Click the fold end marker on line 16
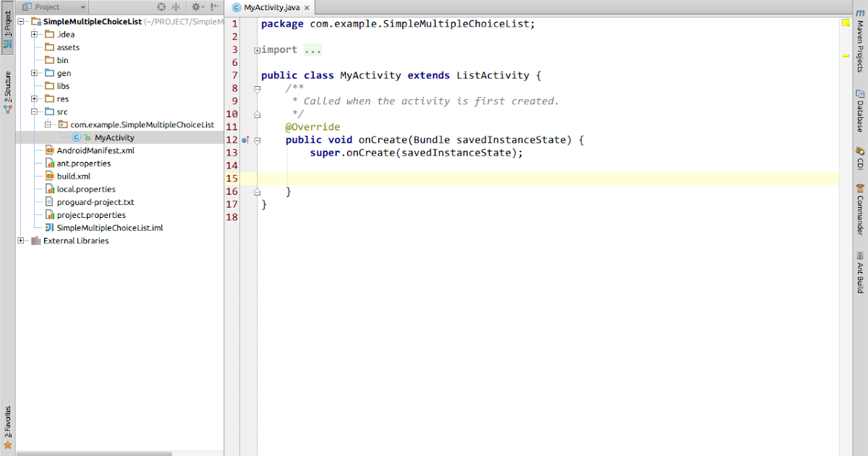 (x=257, y=192)
